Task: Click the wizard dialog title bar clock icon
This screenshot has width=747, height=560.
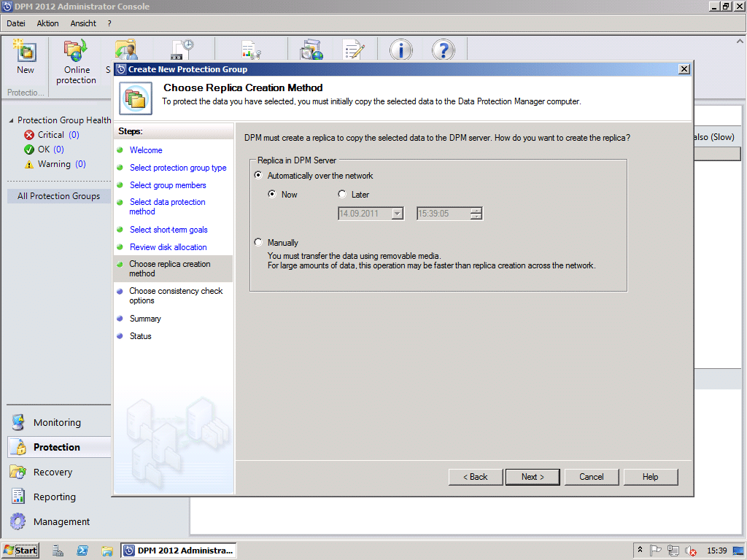Action: 121,69
